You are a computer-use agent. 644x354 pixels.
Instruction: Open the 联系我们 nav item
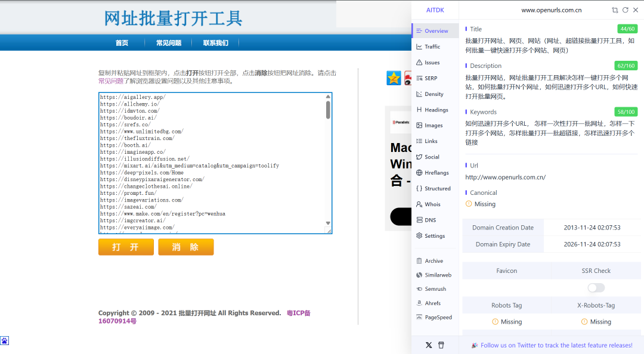[x=216, y=43]
